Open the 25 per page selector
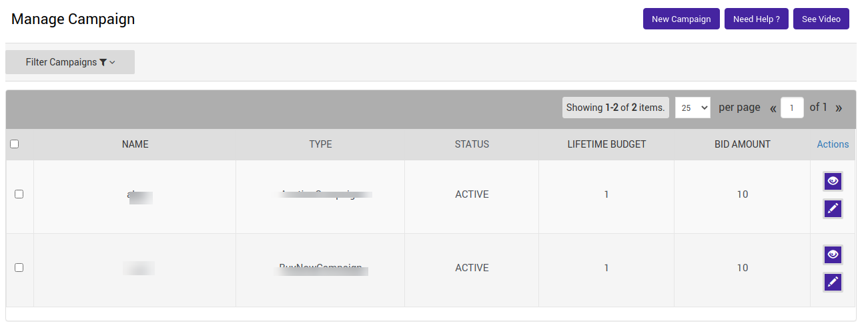This screenshot has height=324, width=868. pyautogui.click(x=693, y=108)
